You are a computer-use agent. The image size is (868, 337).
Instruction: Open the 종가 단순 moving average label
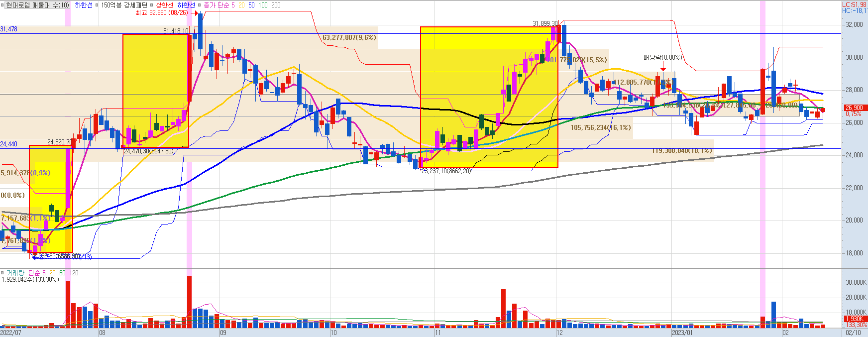[x=216, y=5]
